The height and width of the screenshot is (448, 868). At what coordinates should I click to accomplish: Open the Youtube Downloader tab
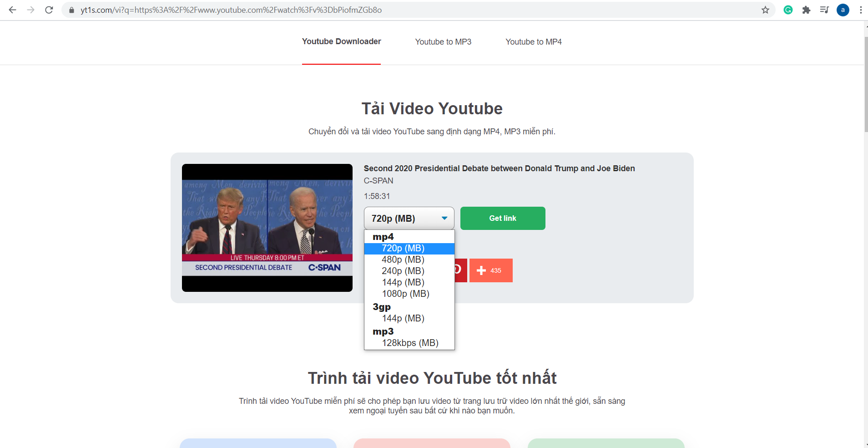pos(341,41)
